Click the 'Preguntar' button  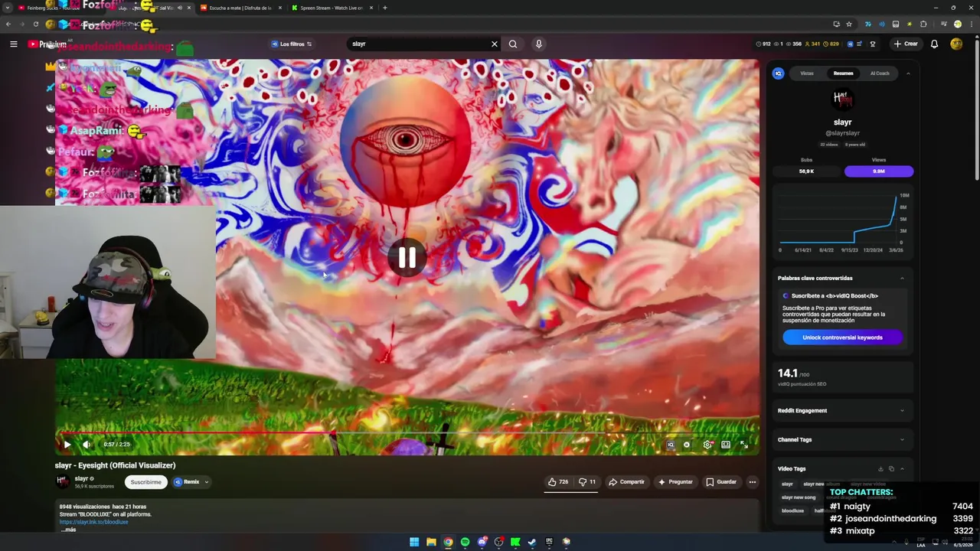tap(675, 482)
